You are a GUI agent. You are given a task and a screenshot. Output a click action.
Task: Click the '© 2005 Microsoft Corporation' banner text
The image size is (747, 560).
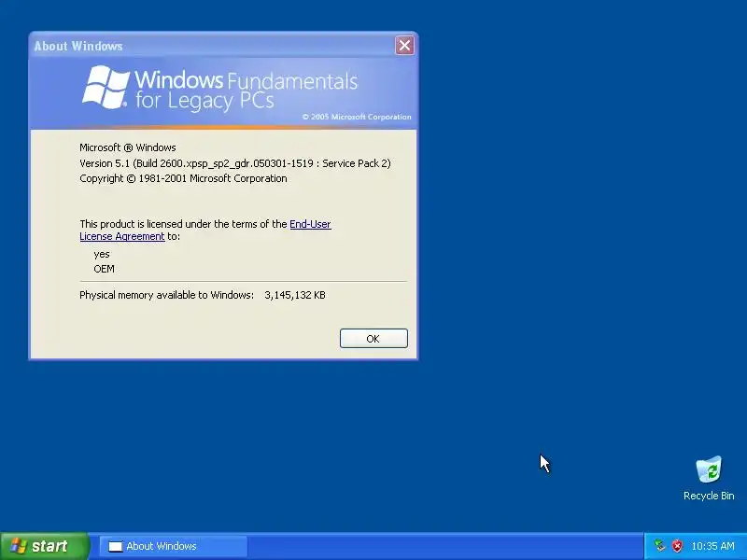coord(357,117)
